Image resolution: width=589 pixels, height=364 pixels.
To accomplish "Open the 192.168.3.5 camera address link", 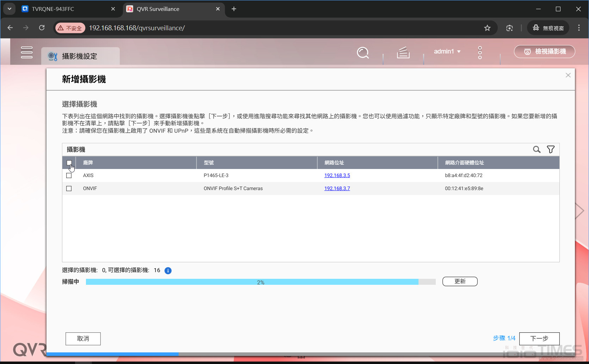I will (337, 175).
